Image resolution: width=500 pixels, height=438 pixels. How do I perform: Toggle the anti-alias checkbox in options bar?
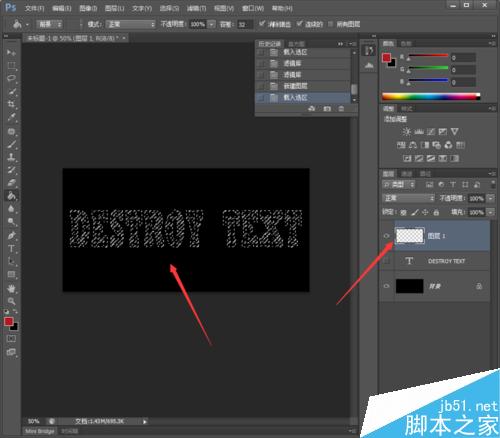(262, 24)
